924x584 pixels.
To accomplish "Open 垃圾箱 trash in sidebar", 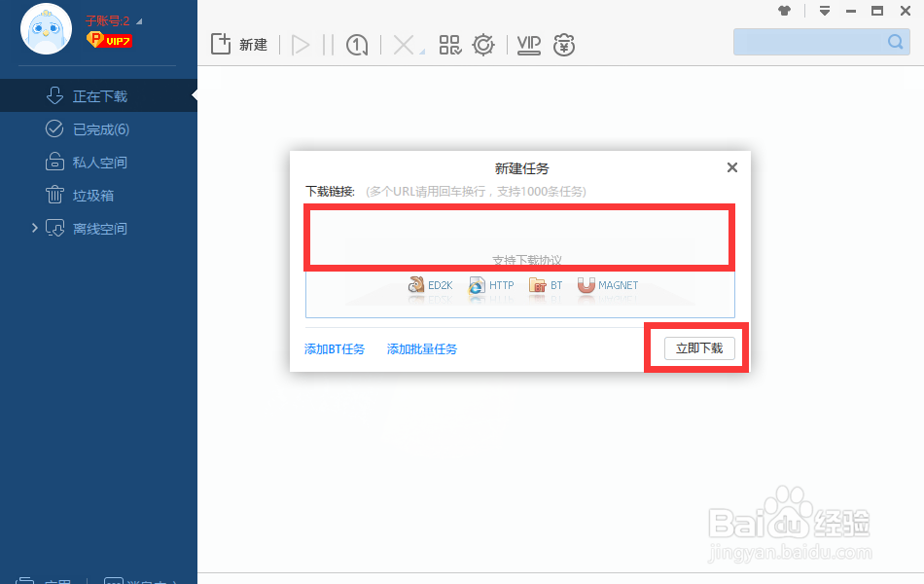I will point(98,195).
